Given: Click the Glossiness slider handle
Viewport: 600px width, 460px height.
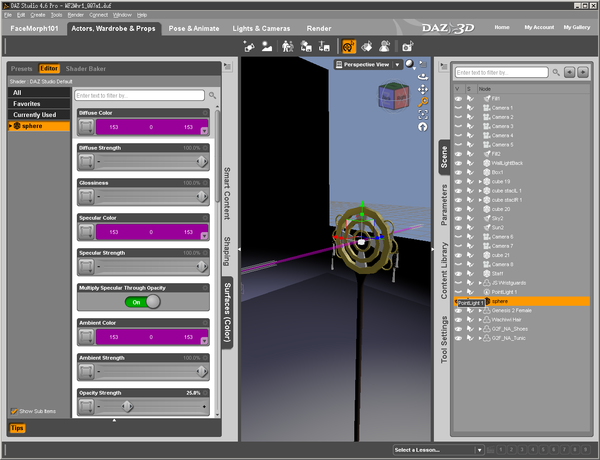Looking at the screenshot, I should pyautogui.click(x=202, y=196).
